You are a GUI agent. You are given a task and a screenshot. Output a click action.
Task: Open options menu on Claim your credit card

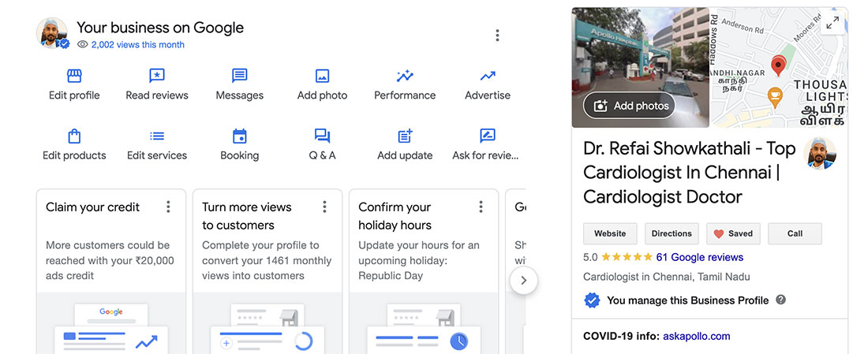pyautogui.click(x=168, y=207)
